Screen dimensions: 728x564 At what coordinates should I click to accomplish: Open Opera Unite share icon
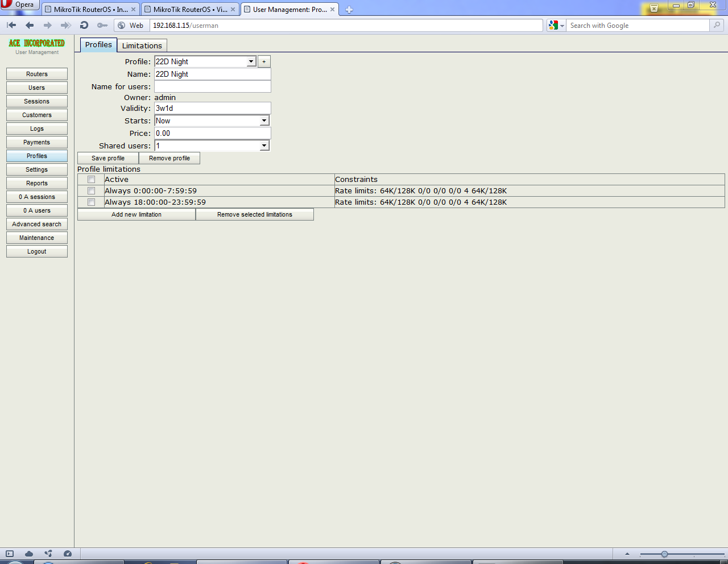click(48, 554)
